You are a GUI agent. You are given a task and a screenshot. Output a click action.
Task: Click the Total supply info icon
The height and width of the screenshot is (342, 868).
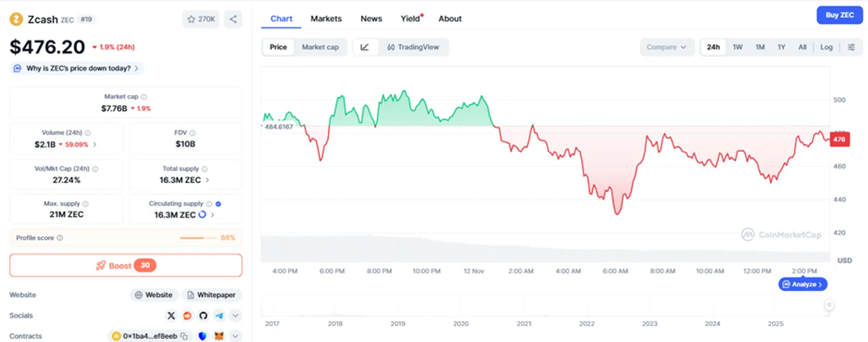[205, 169]
